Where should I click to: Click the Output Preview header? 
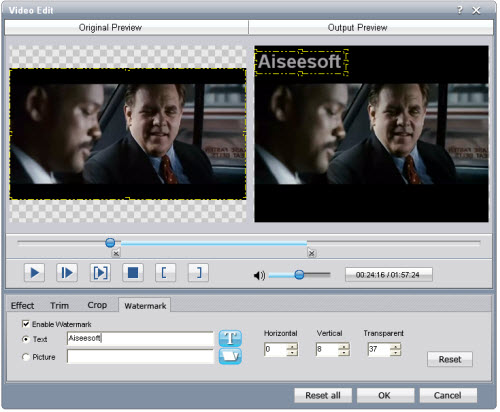tap(371, 27)
